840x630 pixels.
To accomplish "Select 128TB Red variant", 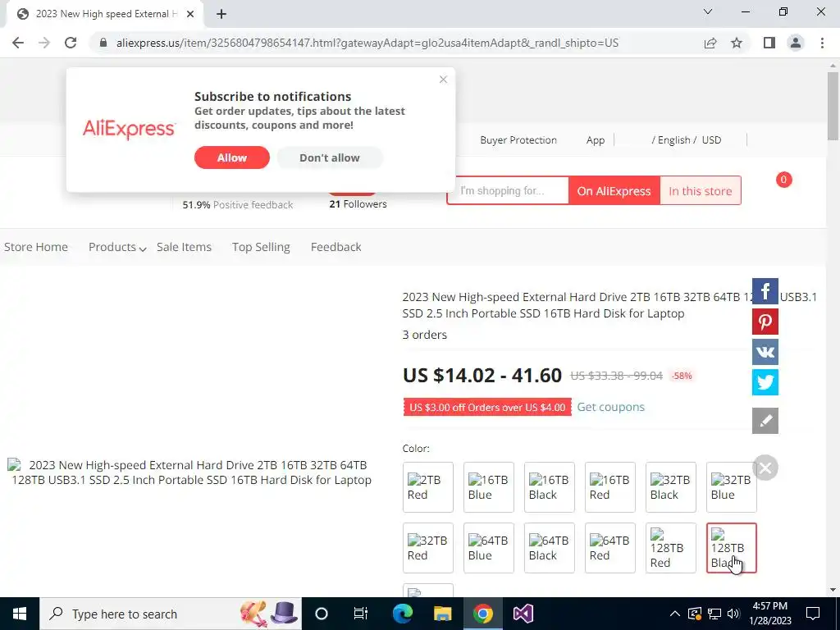I will tap(671, 548).
